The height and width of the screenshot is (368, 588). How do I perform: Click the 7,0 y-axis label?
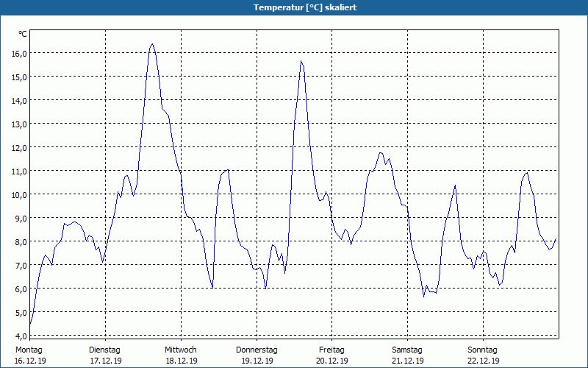pyautogui.click(x=21, y=266)
